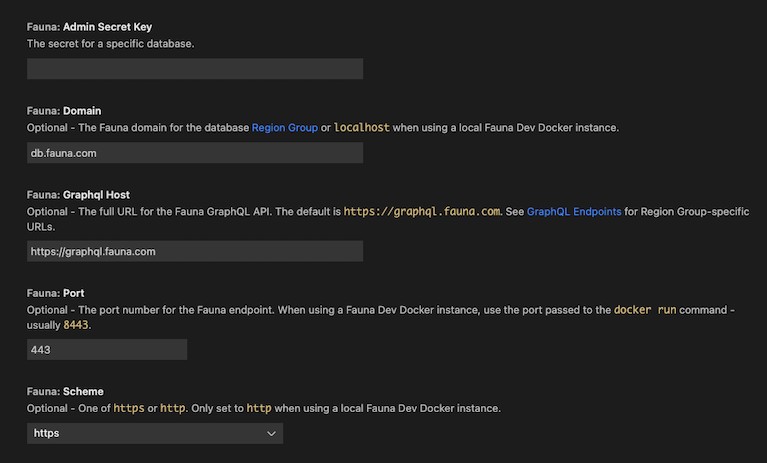This screenshot has width=767, height=463.
Task: Open the Scheme dropdown set to https
Action: tap(155, 434)
